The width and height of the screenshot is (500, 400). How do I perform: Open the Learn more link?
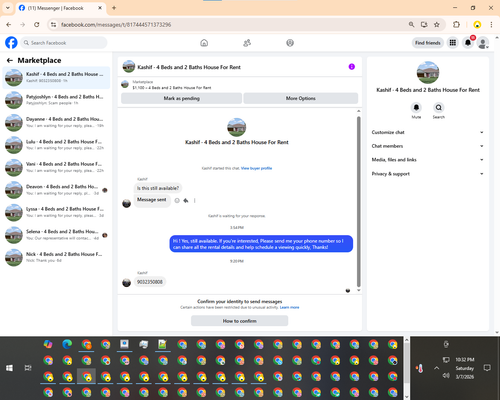tap(289, 307)
